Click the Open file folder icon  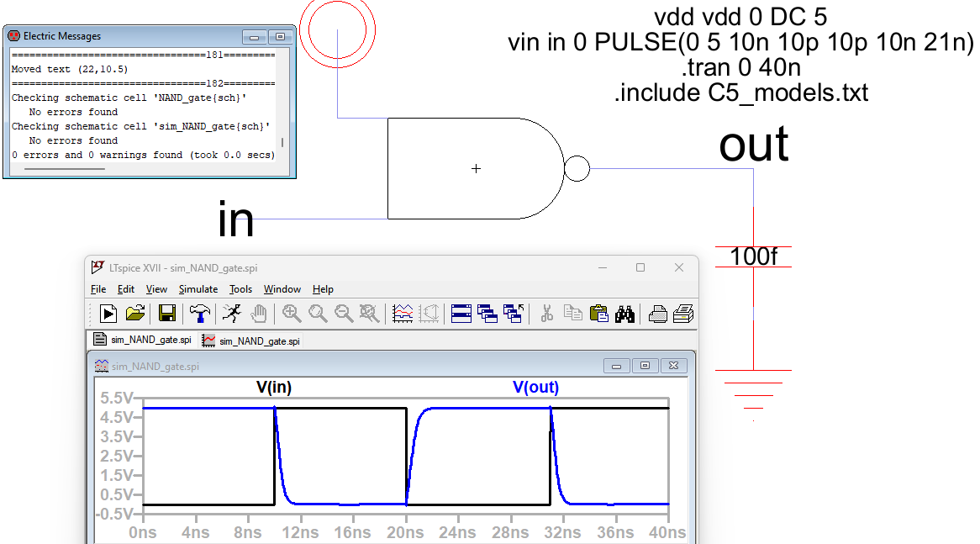pyautogui.click(x=134, y=314)
